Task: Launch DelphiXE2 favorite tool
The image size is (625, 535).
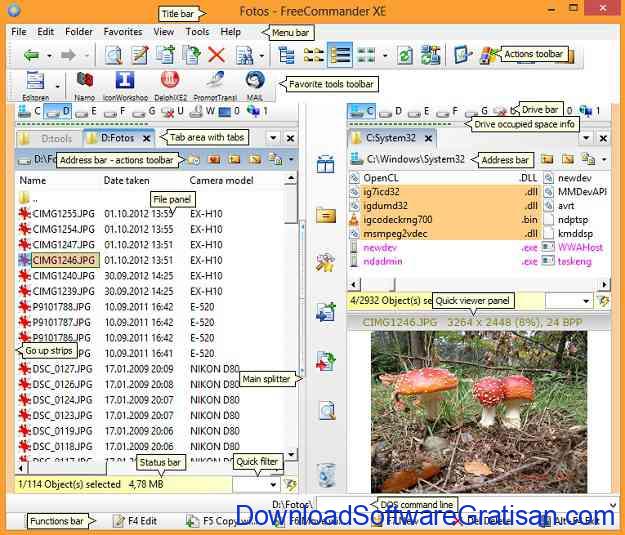Action: (170, 86)
